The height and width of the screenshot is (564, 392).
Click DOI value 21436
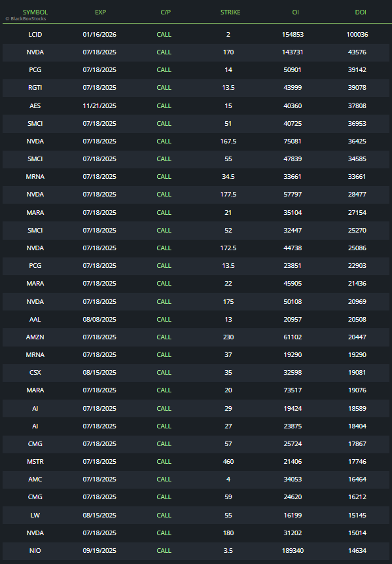pyautogui.click(x=357, y=284)
